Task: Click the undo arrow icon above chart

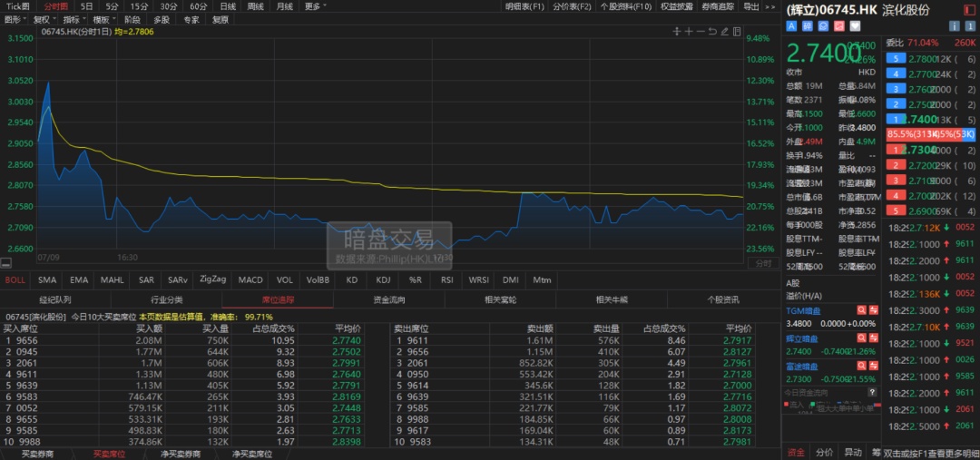Action: 712,31
